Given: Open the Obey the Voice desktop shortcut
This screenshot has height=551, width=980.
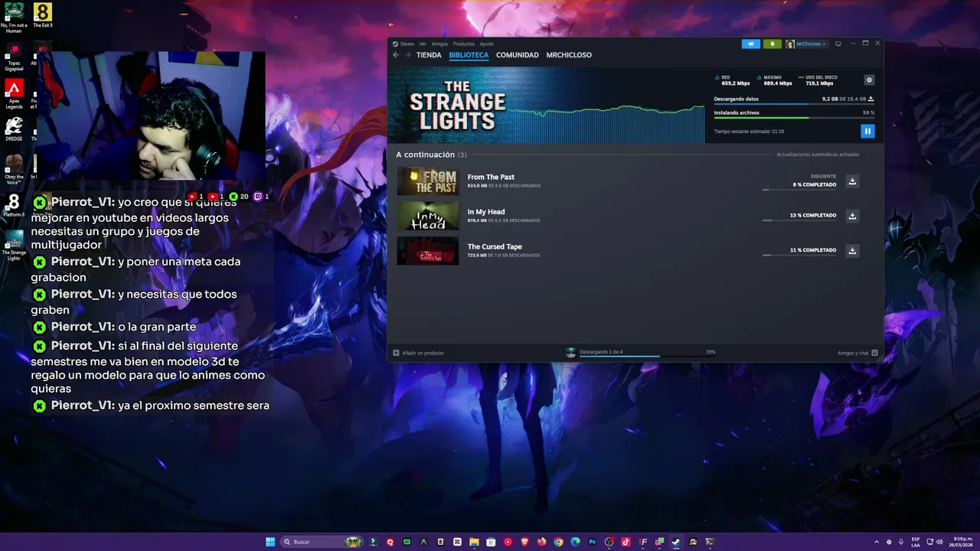Looking at the screenshot, I should pos(14,169).
